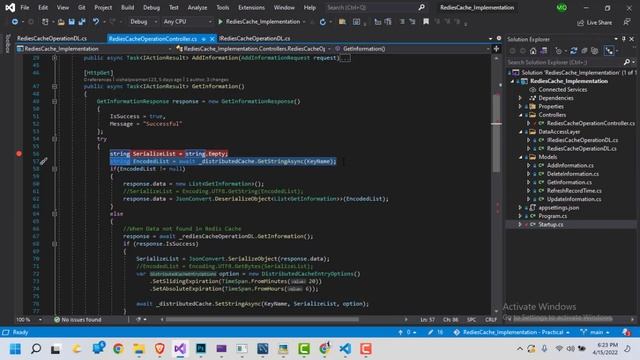Click the Home icon in Solution Explorer
This screenshot has width=640, height=360.
(533, 51)
